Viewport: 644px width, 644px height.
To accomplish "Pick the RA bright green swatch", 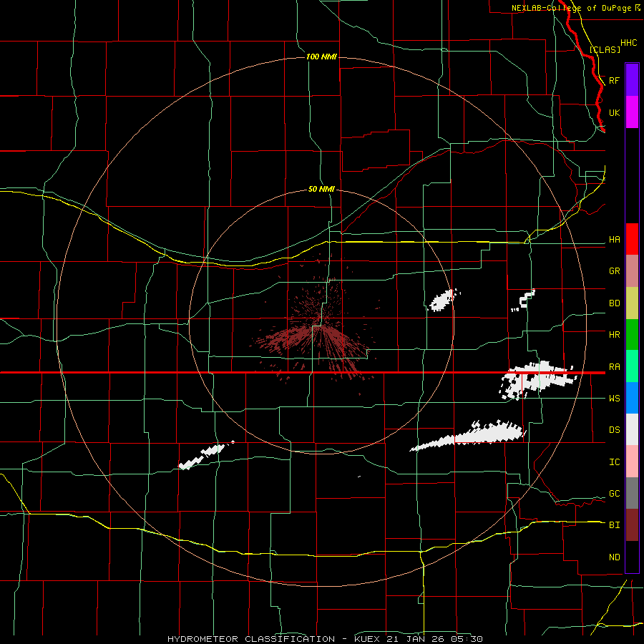I will click(632, 366).
